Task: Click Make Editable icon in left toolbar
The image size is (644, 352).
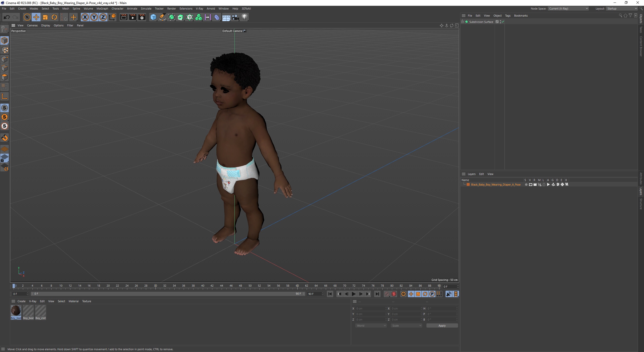Action: (5, 29)
